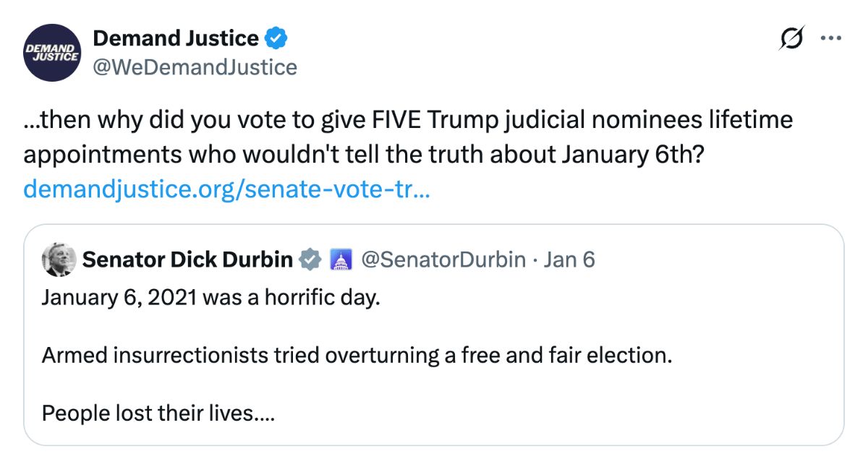Click the @SenatorDurbin username

coord(443,259)
